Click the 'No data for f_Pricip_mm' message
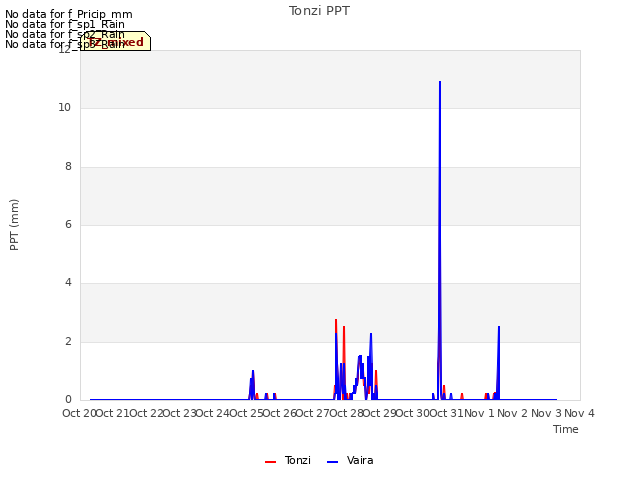 click(x=69, y=14)
